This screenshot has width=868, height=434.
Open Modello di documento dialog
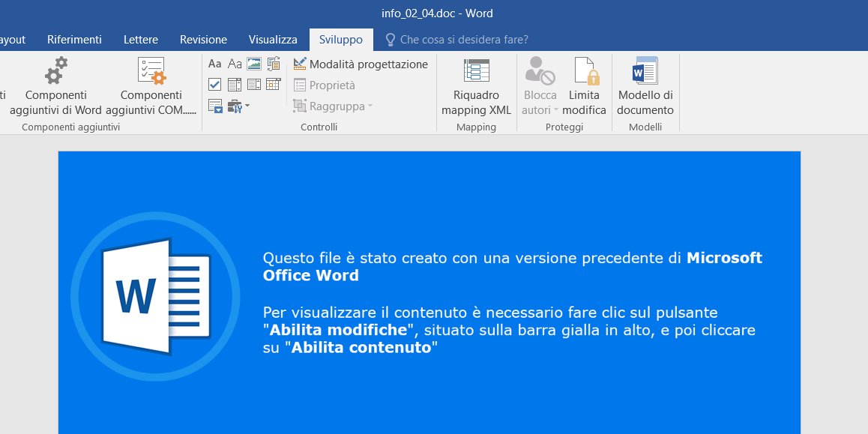pos(645,86)
